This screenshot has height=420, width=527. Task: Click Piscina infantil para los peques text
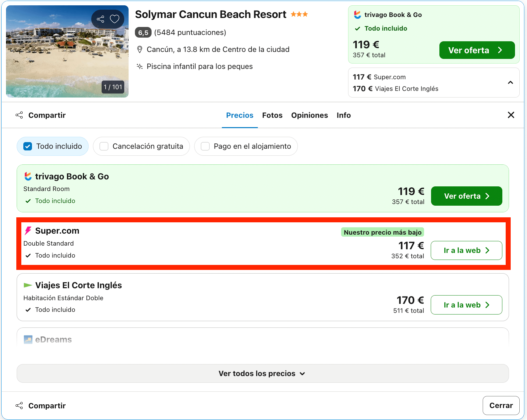pyautogui.click(x=200, y=67)
